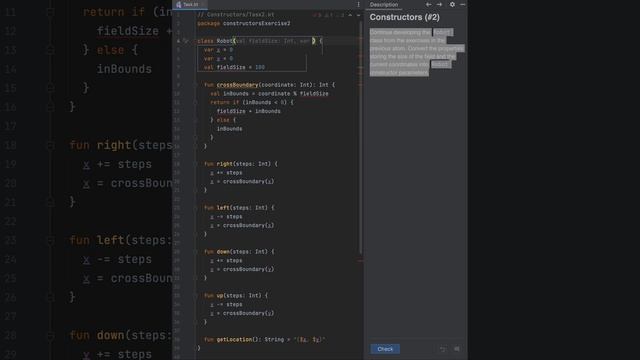Click the errors and warnings inspection counter

(x=329, y=15)
